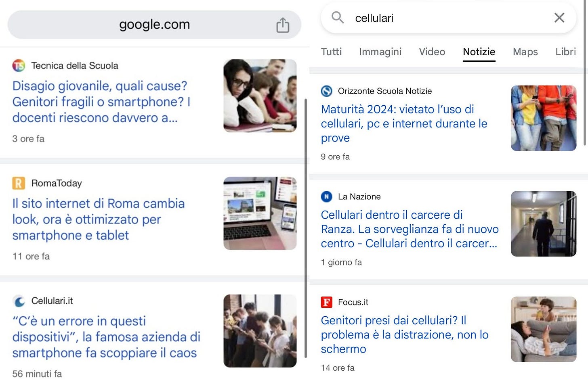The image size is (588, 380).
Task: Click the Tecnica della Scuola favicon
Action: point(19,65)
